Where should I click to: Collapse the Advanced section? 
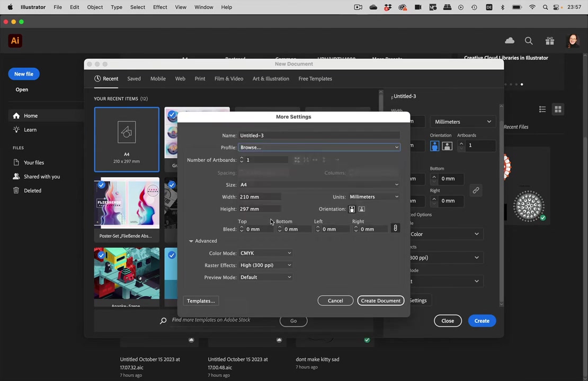191,241
